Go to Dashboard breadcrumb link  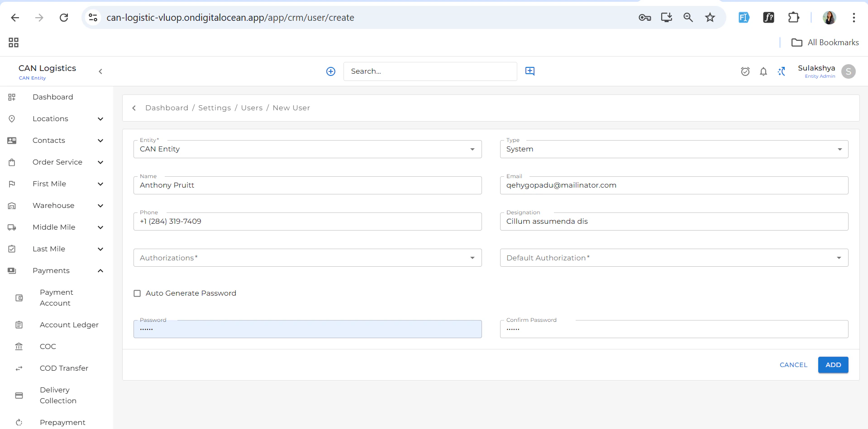[x=167, y=108]
